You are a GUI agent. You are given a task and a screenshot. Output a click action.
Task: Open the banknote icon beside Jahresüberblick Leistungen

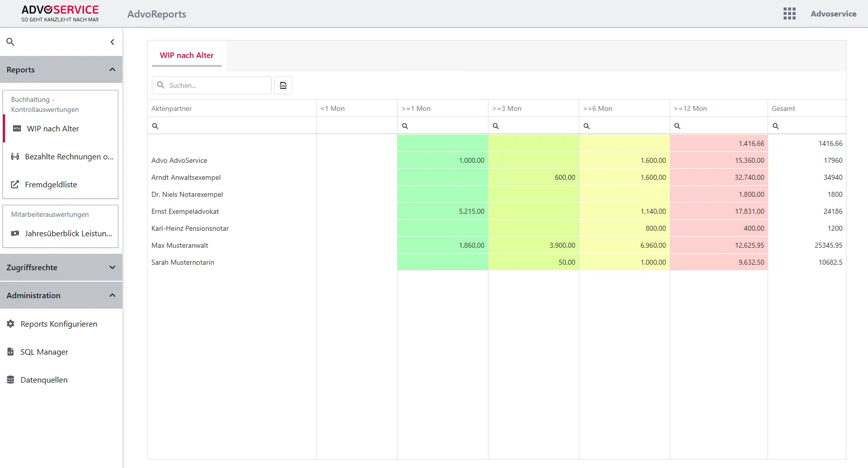click(x=15, y=233)
